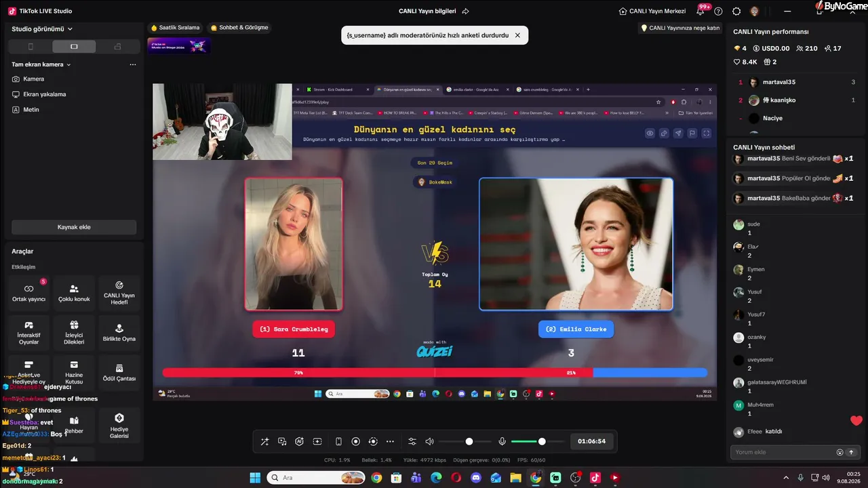This screenshot has height=488, width=868.
Task: Open File Explorer from the taskbar
Action: tap(516, 478)
